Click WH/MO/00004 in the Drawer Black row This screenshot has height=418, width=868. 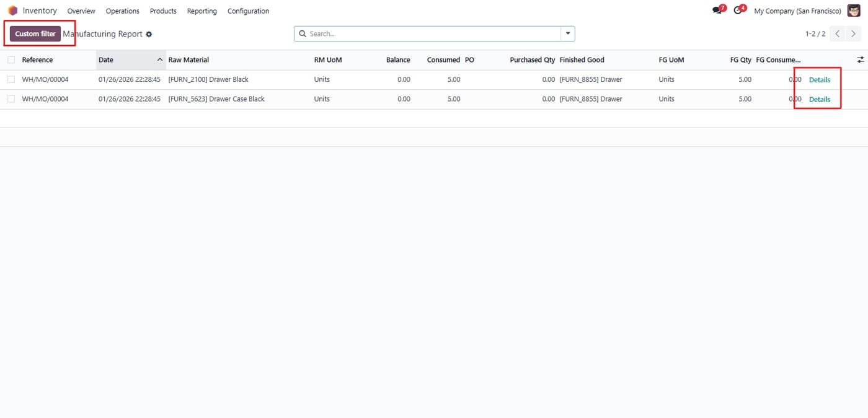pos(45,80)
